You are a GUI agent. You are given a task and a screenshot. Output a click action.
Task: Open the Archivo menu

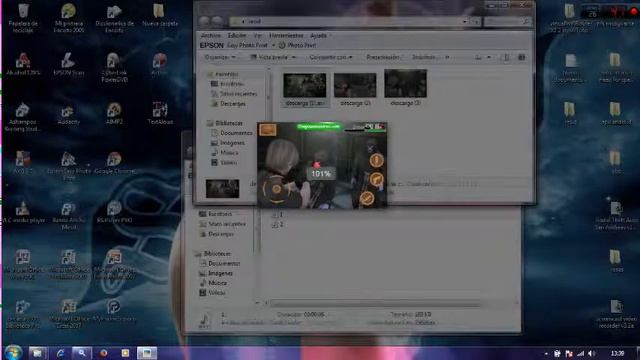click(211, 36)
